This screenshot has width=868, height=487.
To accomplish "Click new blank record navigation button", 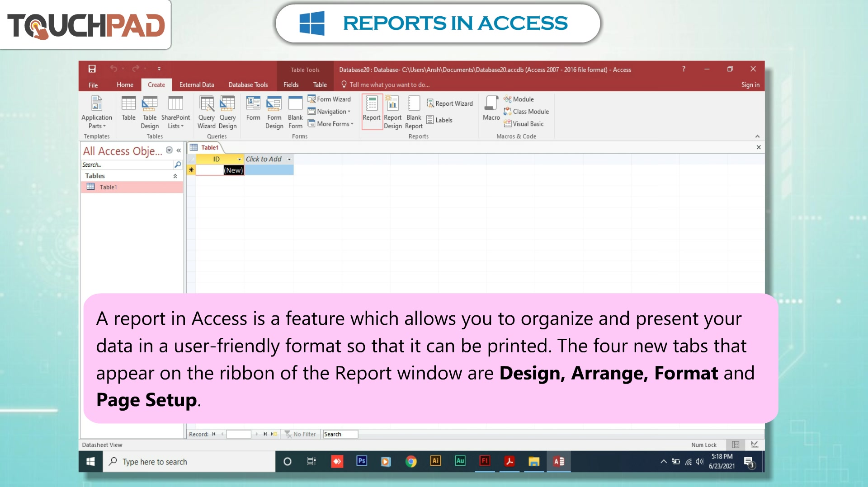I will (274, 434).
